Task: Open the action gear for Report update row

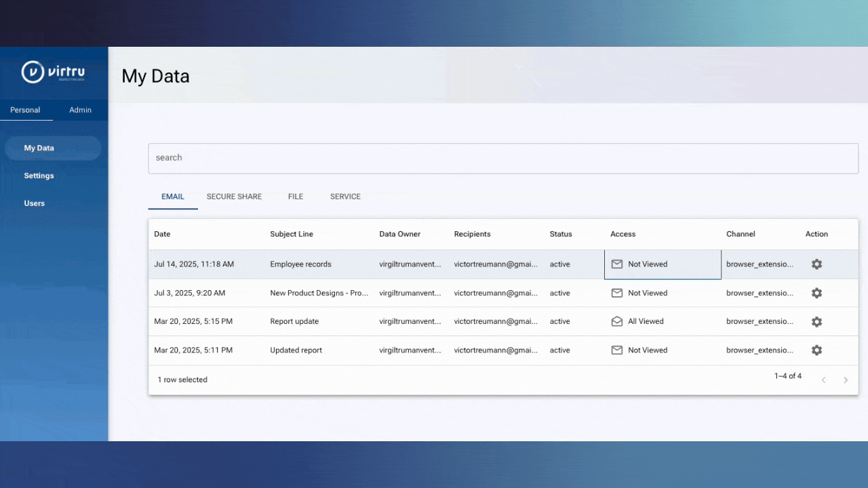Action: click(x=816, y=321)
